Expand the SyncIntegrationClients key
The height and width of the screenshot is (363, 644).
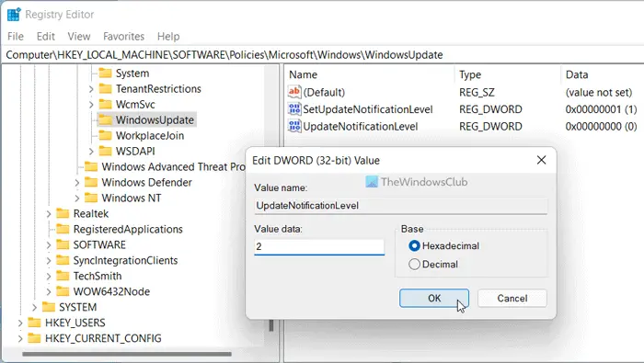coord(49,260)
